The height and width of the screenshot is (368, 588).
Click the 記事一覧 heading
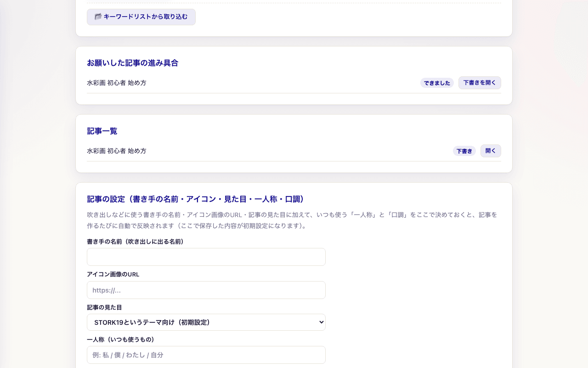pyautogui.click(x=102, y=131)
